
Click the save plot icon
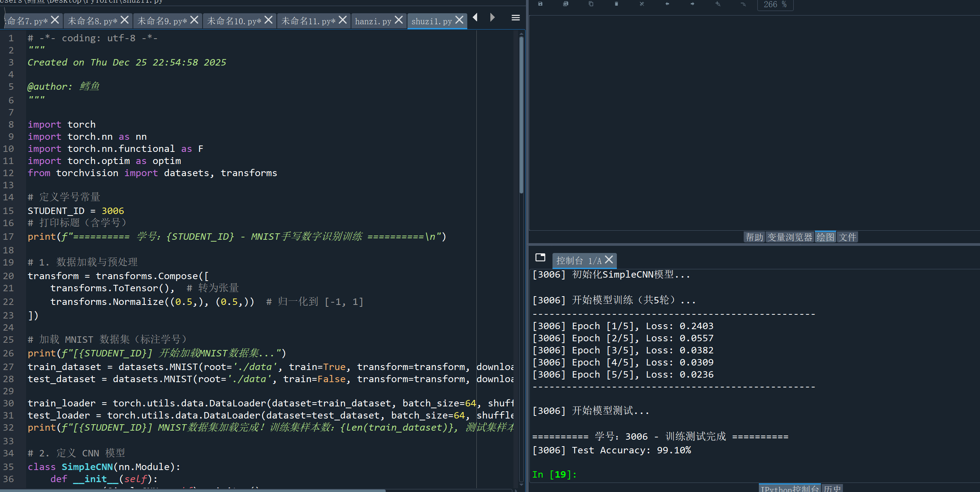coord(540,4)
